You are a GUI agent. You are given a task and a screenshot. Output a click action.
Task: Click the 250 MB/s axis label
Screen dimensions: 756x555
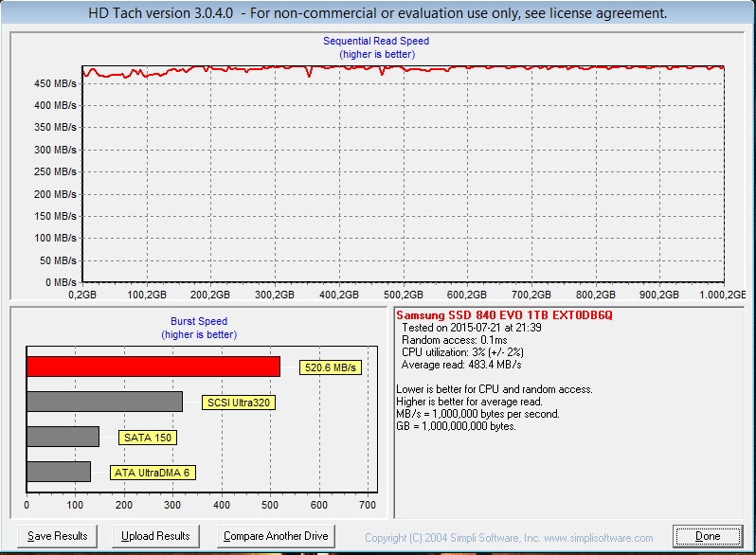pos(55,171)
